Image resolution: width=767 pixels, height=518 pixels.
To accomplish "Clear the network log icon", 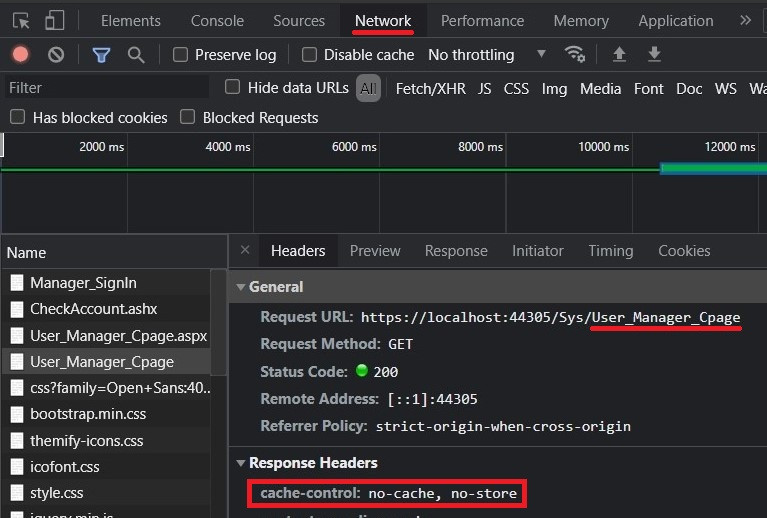I will coord(56,55).
